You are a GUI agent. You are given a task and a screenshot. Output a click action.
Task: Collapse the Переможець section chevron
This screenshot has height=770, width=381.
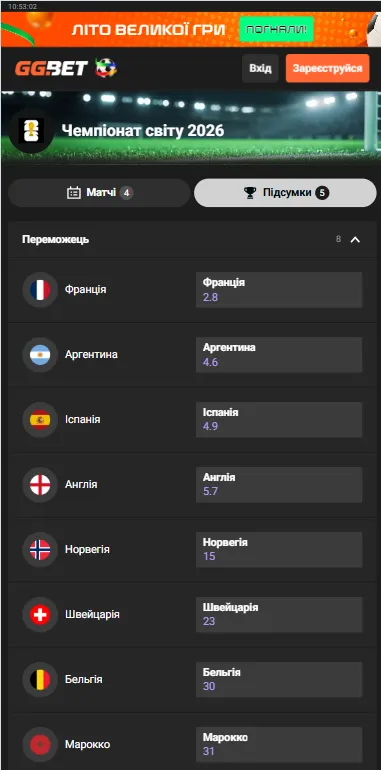(355, 240)
